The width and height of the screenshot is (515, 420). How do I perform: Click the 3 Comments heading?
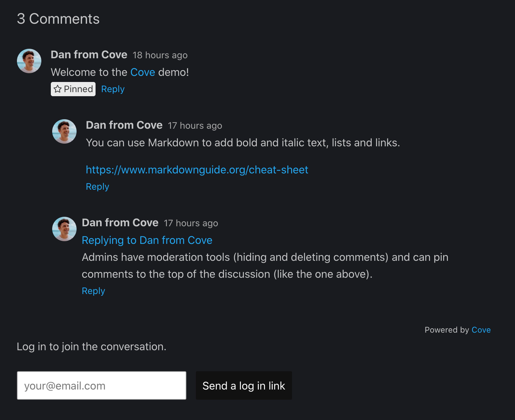click(58, 19)
